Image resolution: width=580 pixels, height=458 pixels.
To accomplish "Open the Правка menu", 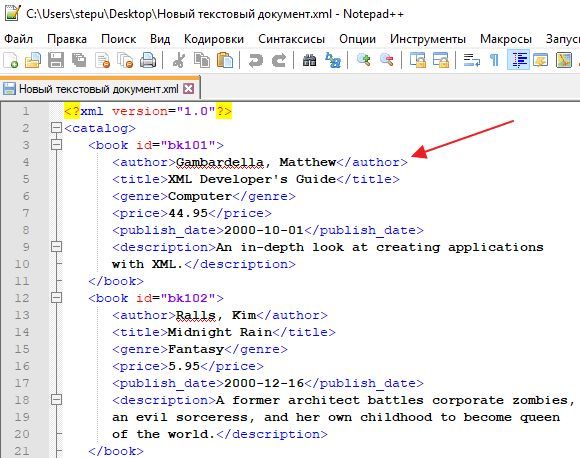I will pos(67,39).
